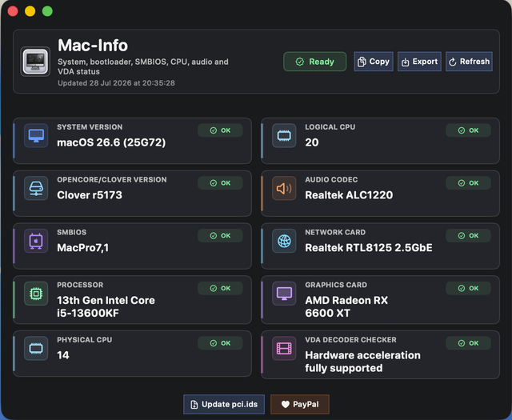Click the OK badge on SMBIOS card

[220, 235]
